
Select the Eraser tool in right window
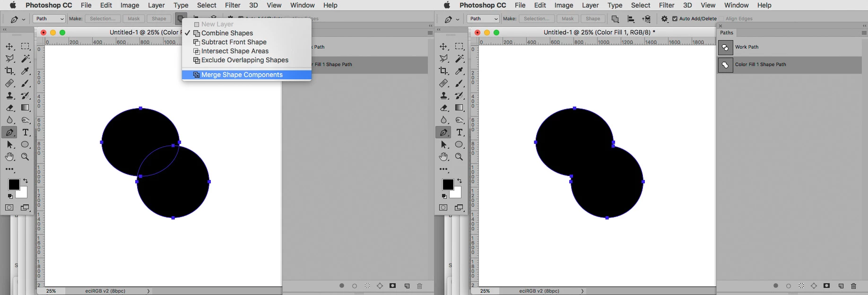[443, 108]
